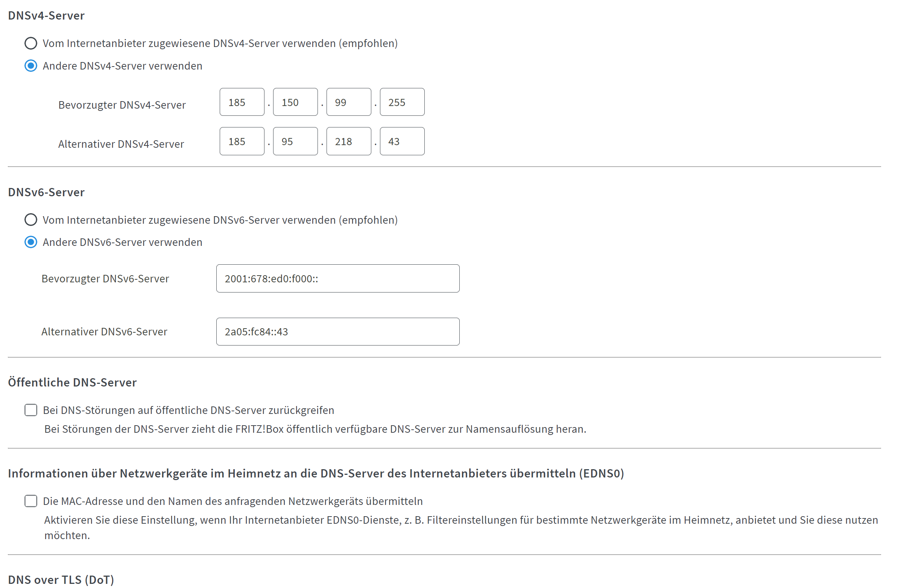Image resolution: width=898 pixels, height=588 pixels.
Task: Click first octet of preferred DNSv4 server
Action: [242, 102]
